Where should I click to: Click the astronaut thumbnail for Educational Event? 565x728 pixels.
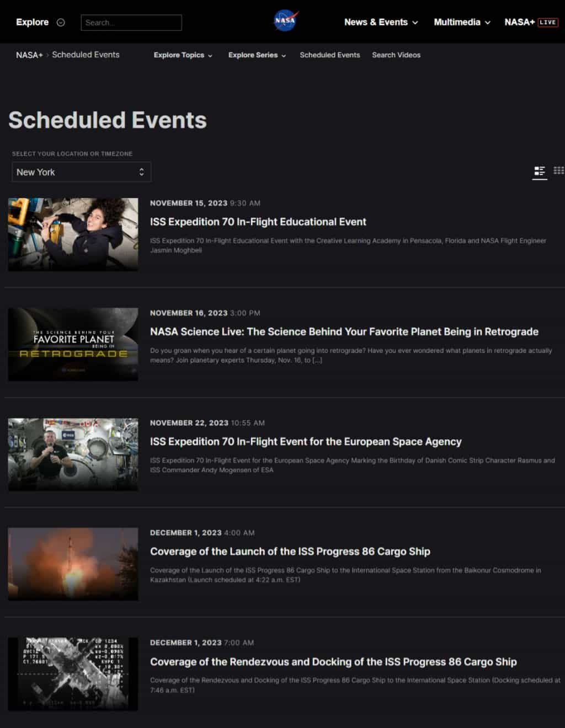point(73,234)
